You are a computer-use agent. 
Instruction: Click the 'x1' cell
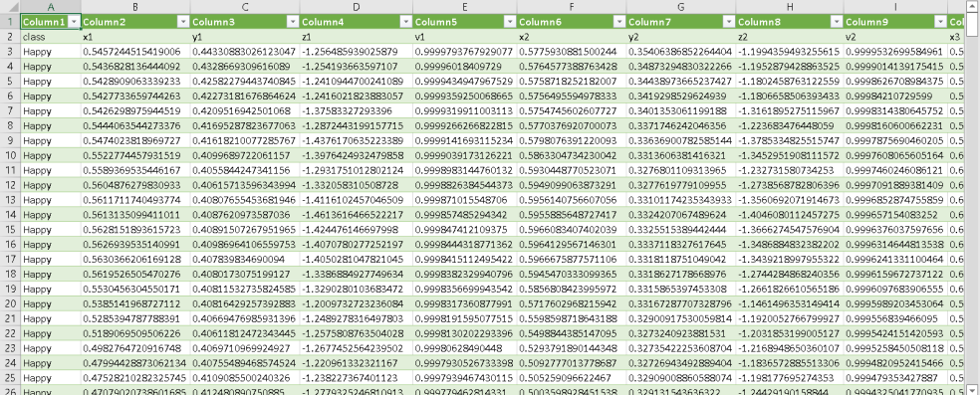pyautogui.click(x=135, y=37)
